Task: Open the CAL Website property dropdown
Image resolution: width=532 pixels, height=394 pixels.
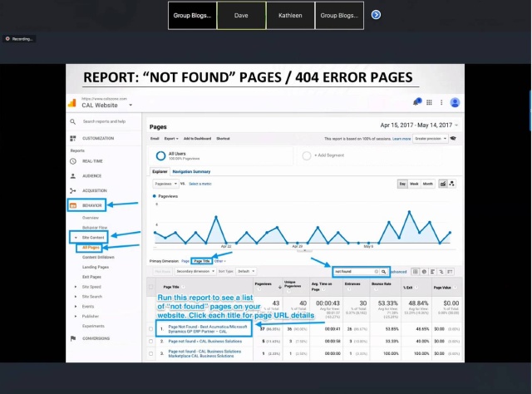Action: pos(131,106)
